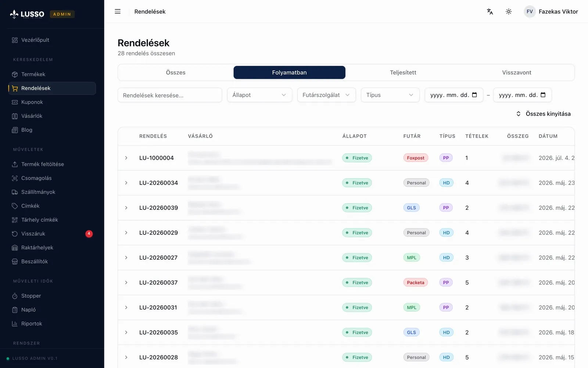Open the hamburger sidebar menu
Viewport: 588px width, 368px height.
pos(118,11)
